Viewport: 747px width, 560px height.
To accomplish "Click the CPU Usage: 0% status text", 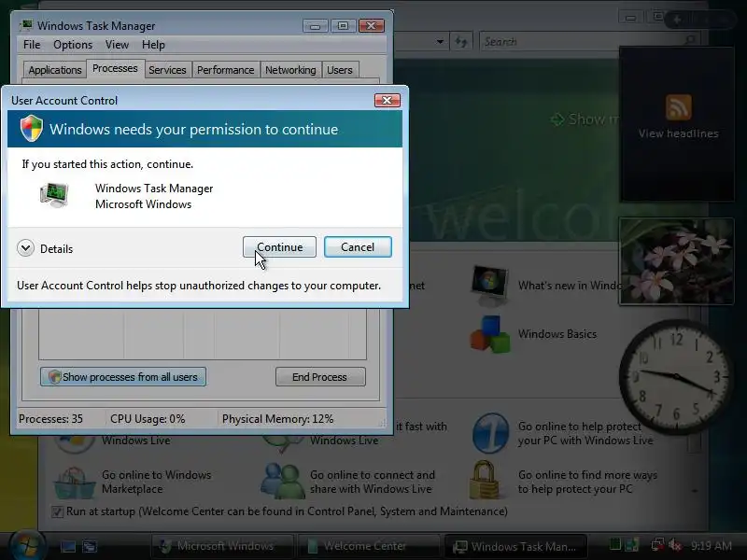I will click(x=148, y=419).
